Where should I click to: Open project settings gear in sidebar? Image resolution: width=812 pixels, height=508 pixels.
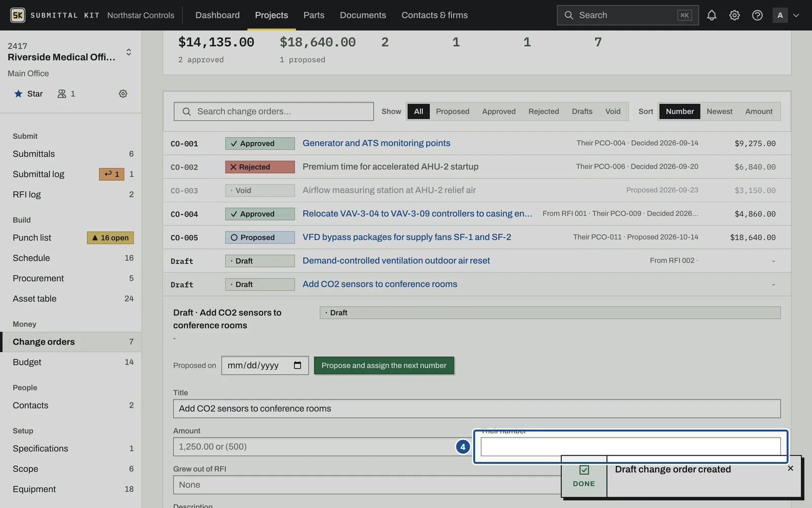123,93
